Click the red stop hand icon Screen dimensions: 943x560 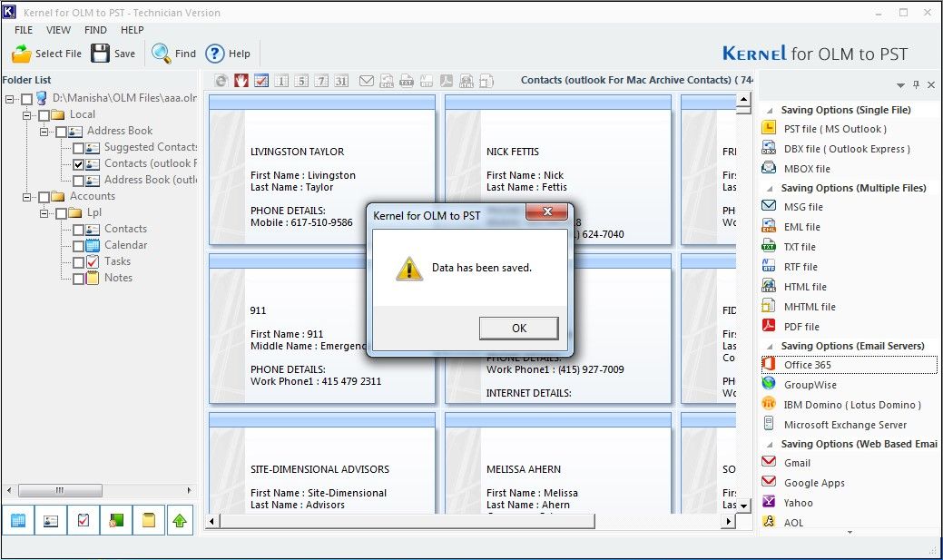point(241,81)
